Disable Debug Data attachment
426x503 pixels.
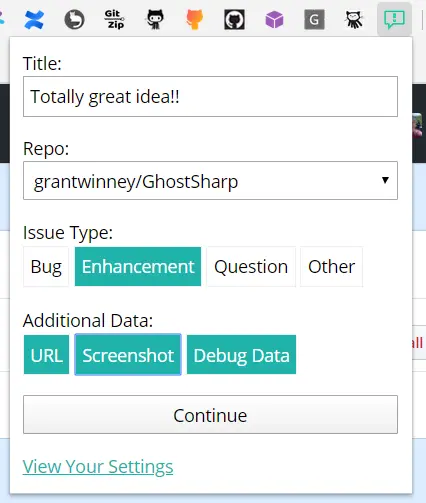tap(241, 355)
